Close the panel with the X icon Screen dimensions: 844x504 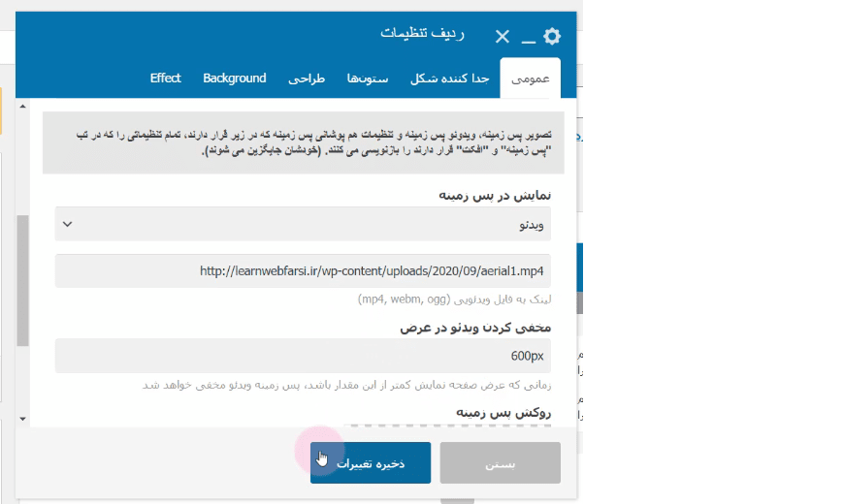tap(503, 37)
